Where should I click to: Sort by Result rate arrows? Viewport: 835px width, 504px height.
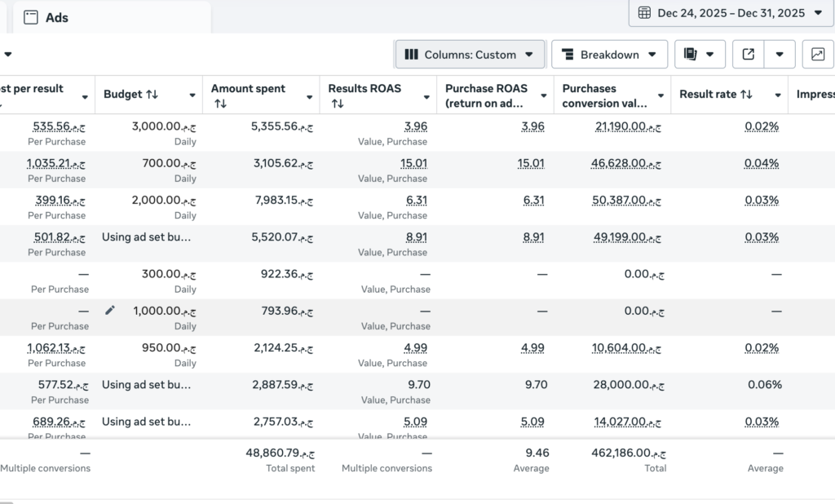tap(747, 95)
